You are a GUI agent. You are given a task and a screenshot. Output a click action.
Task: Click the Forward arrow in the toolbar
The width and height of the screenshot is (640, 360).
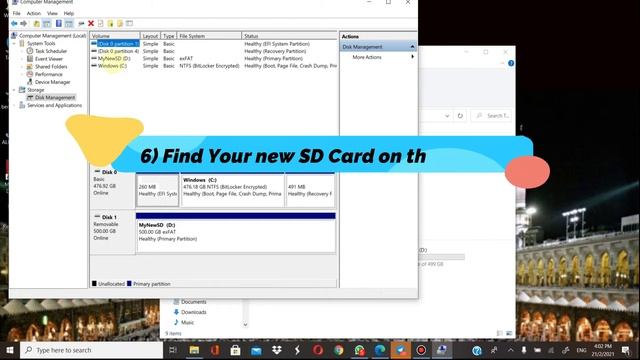tap(24, 24)
